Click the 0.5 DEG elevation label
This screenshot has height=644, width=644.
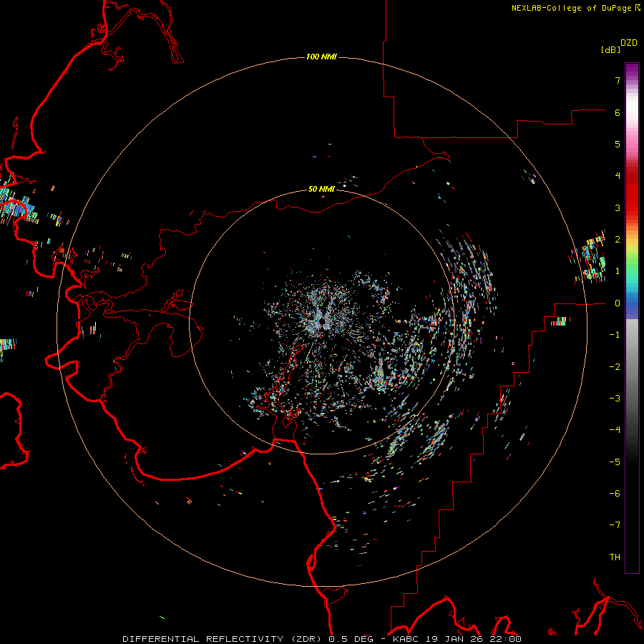point(351,639)
